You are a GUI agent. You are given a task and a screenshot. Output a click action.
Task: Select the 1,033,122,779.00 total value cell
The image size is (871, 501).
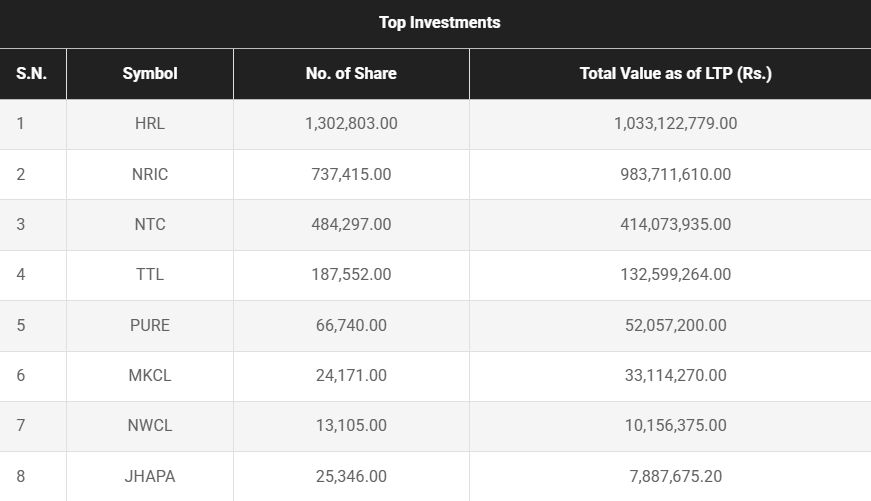click(675, 124)
